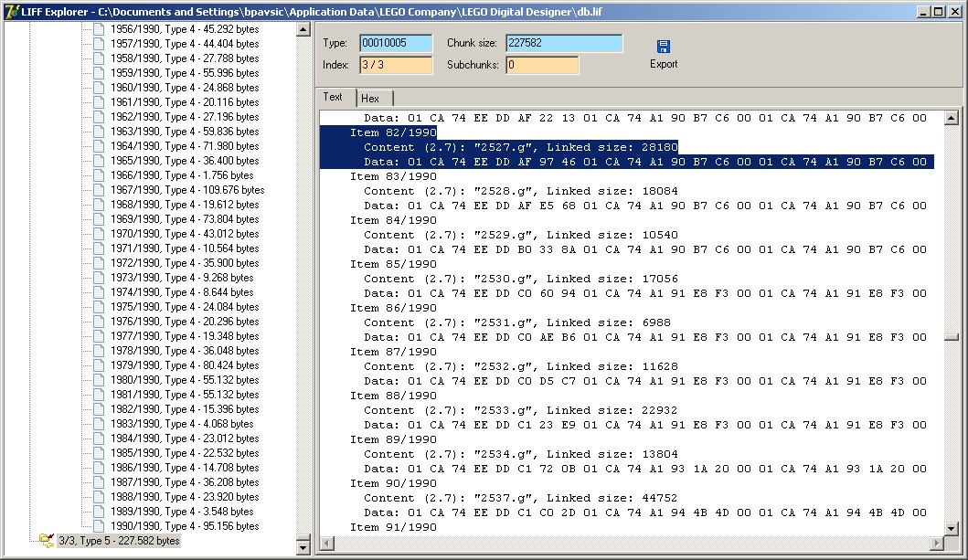The width and height of the screenshot is (968, 560).
Task: Click file icon of 1965/1990 entry
Action: tap(99, 161)
